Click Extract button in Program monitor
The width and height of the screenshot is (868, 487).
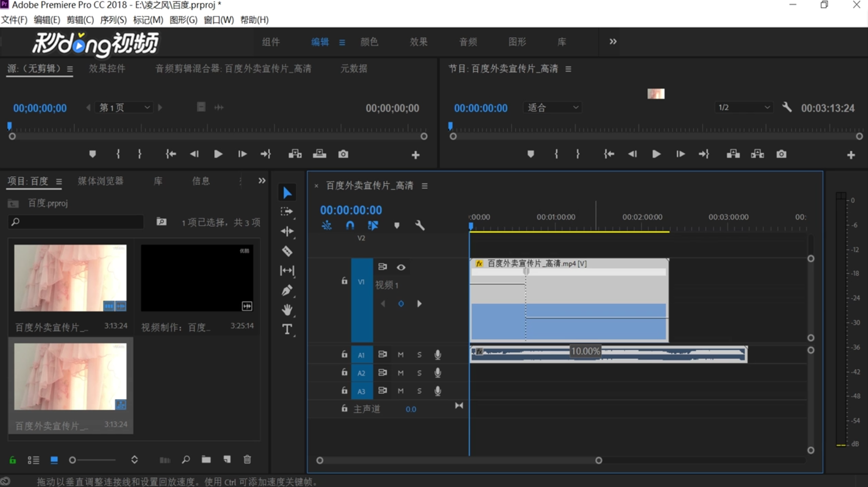click(757, 154)
